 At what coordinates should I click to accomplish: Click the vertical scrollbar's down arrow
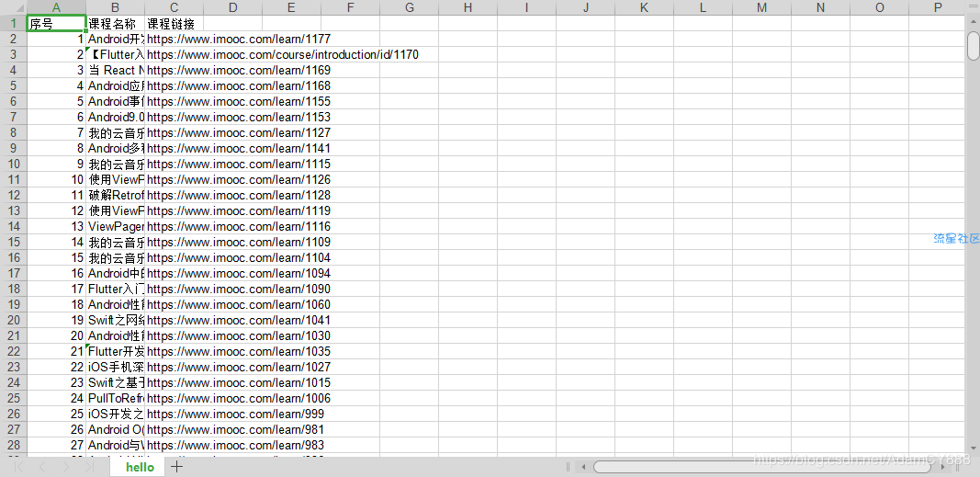tap(973, 448)
